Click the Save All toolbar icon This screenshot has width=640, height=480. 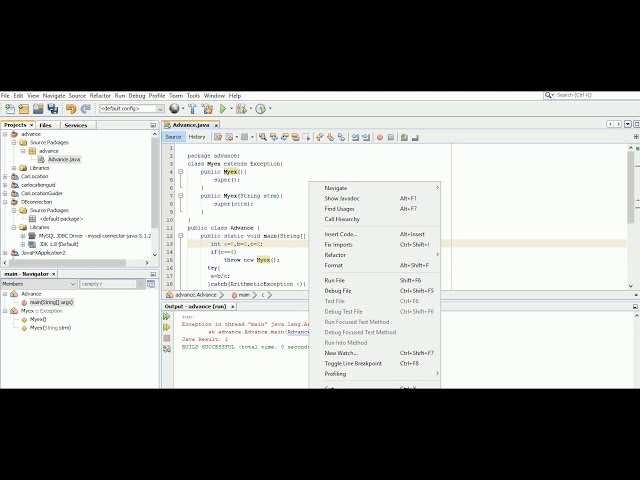53,109
